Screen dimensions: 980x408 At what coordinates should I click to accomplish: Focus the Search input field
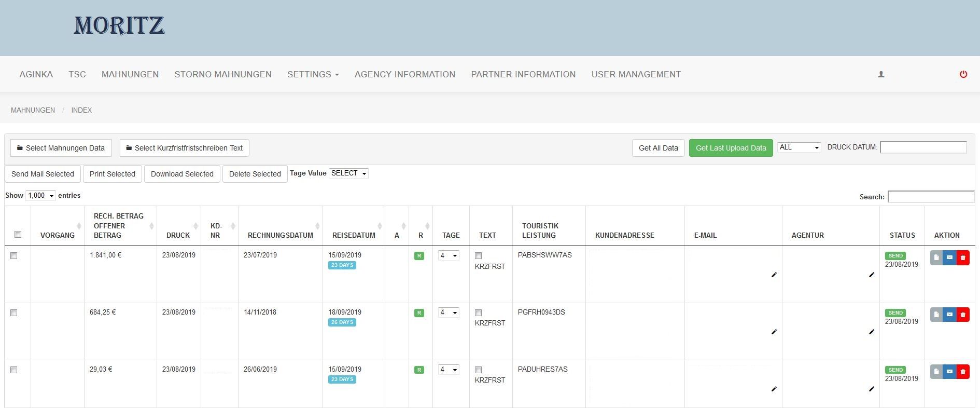pyautogui.click(x=931, y=197)
